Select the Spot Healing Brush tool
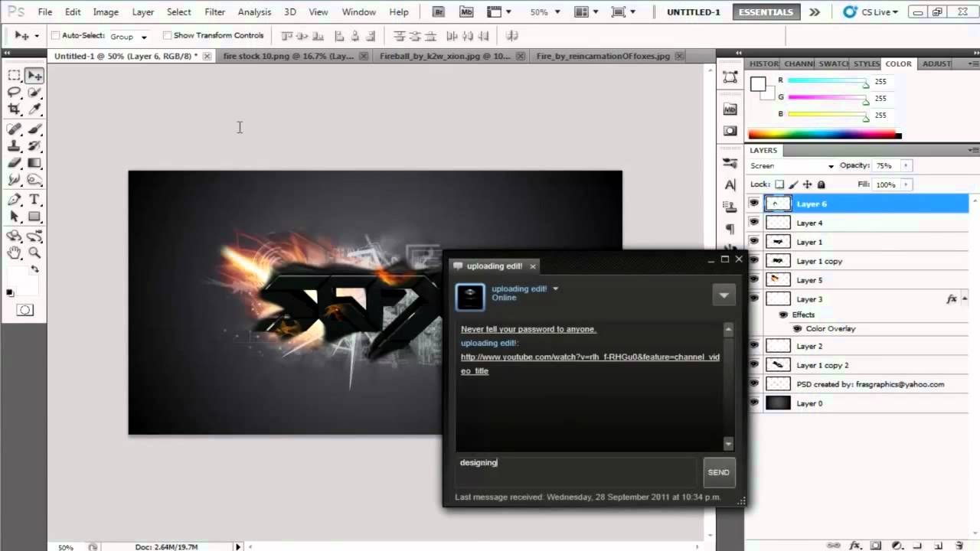This screenshot has height=551, width=980. click(x=14, y=129)
